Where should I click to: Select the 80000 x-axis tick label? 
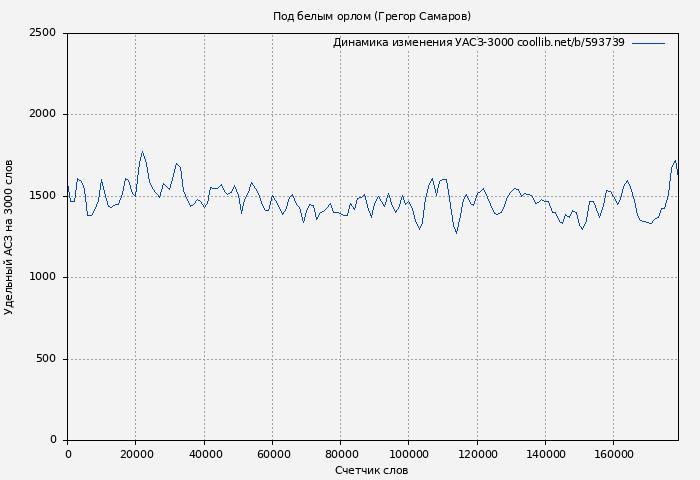coord(340,454)
